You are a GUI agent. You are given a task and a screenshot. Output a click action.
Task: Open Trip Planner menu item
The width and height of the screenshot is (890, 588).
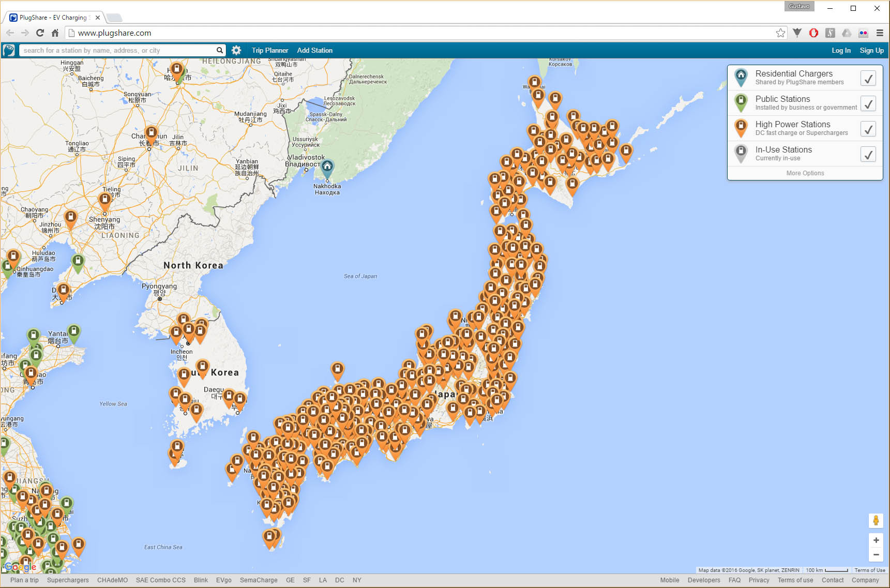click(x=269, y=50)
